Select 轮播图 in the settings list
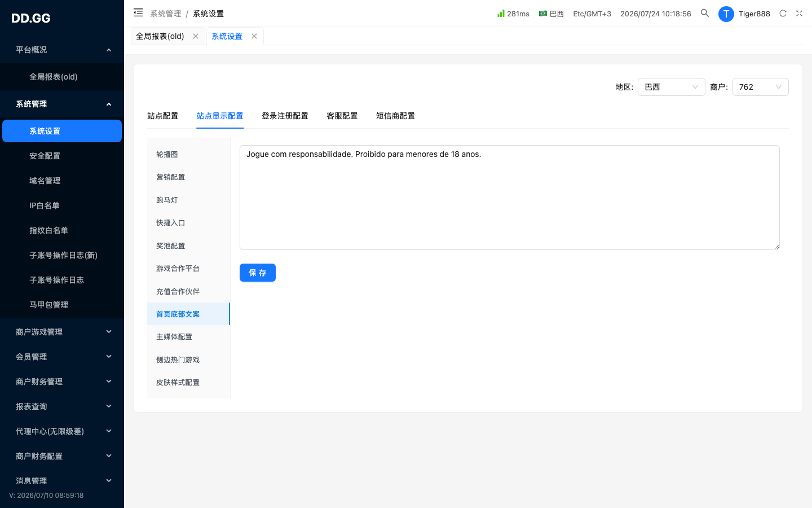 [188, 154]
